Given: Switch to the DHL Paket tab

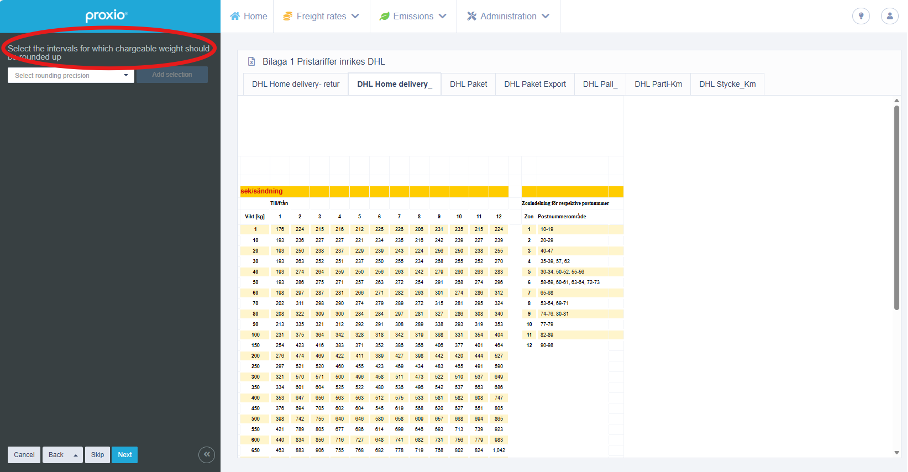Looking at the screenshot, I should [x=468, y=84].
